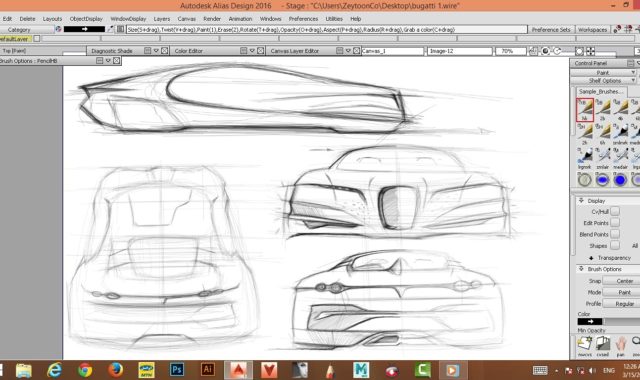Click the Color swatch under Brush Options
This screenshot has width=640, height=380.
click(x=589, y=322)
